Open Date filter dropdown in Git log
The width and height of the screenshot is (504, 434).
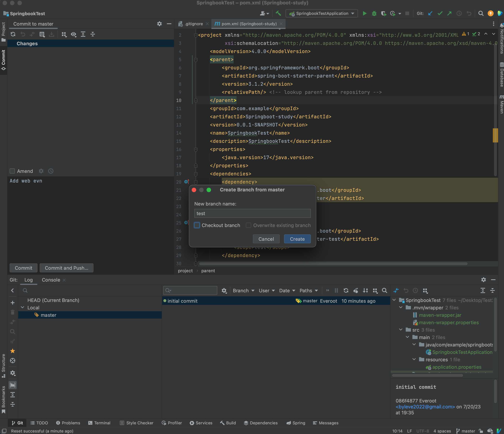pyautogui.click(x=287, y=290)
